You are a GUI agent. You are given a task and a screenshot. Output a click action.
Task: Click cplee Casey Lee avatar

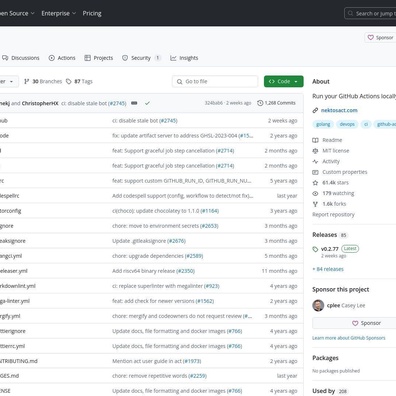point(318,305)
